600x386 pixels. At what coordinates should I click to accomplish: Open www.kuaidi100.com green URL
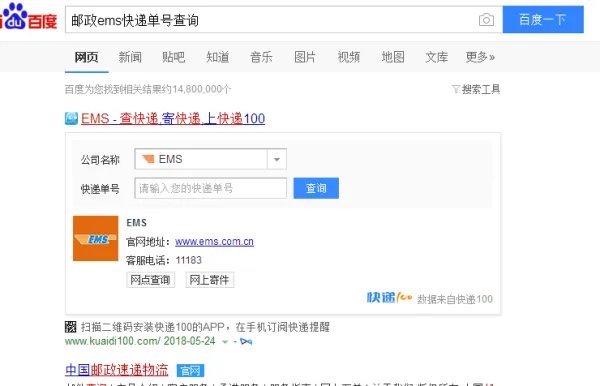click(x=111, y=341)
